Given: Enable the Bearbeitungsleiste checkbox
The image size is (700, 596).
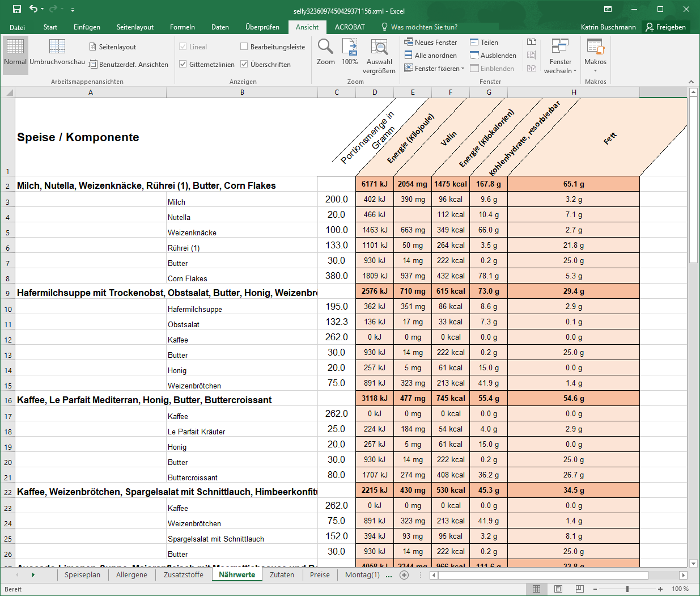Looking at the screenshot, I should pos(244,47).
